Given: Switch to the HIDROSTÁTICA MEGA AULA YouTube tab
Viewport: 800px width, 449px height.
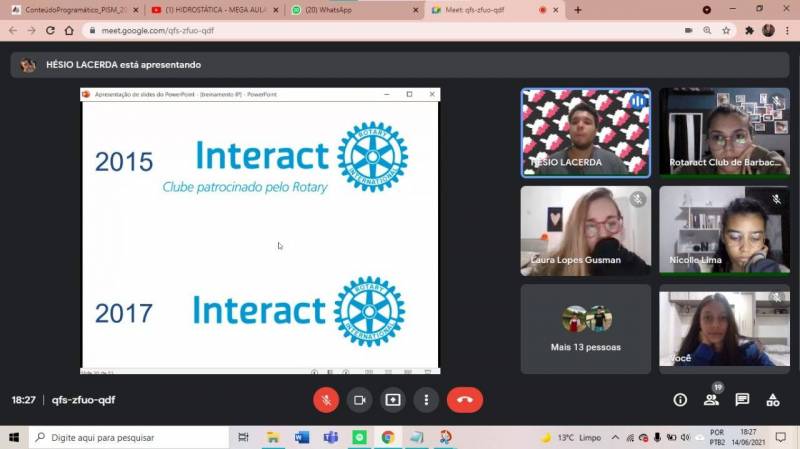Looking at the screenshot, I should coord(214,10).
